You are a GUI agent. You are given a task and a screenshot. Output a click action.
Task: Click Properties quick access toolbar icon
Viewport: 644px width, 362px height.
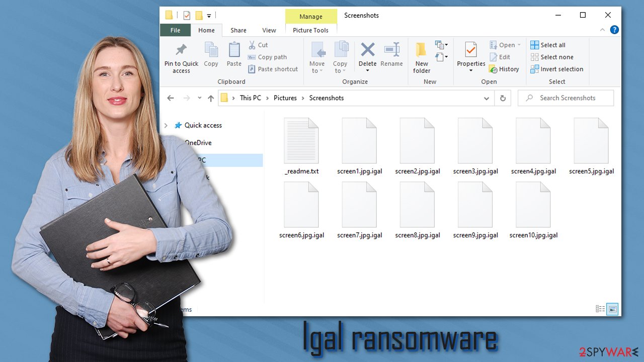pos(187,15)
